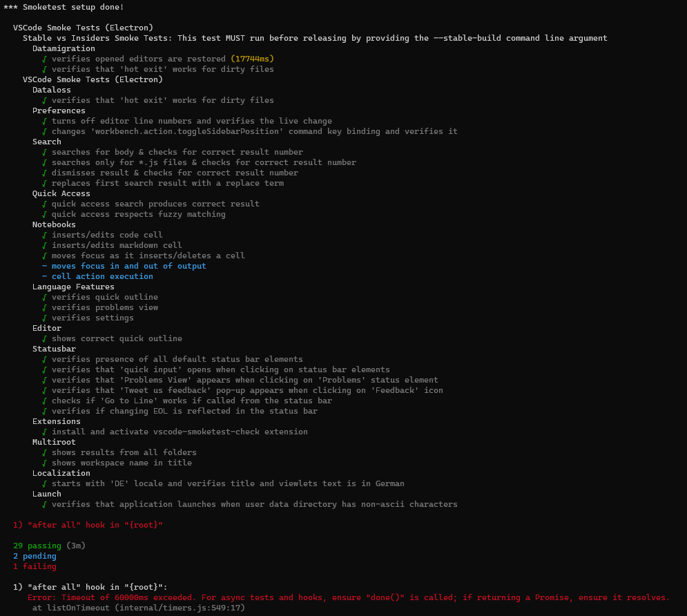Select the 'Launch' suite heading
687x616 pixels.
(x=47, y=494)
